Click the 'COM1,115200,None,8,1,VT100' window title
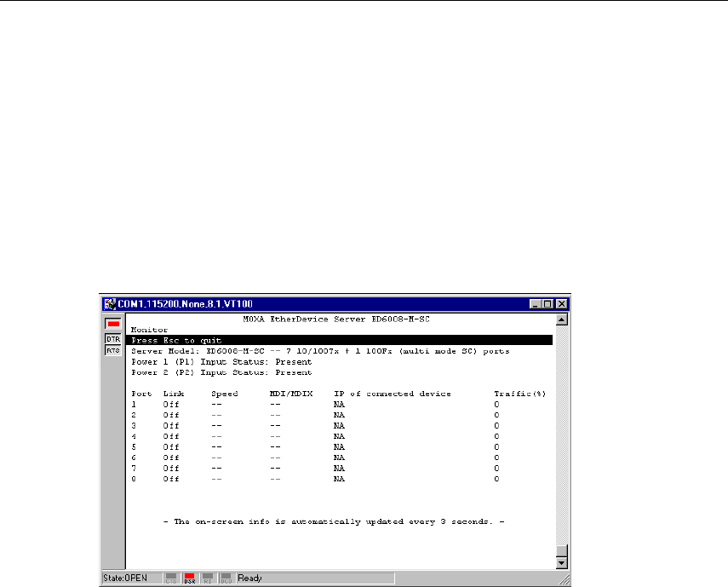728x587 pixels. click(x=186, y=304)
